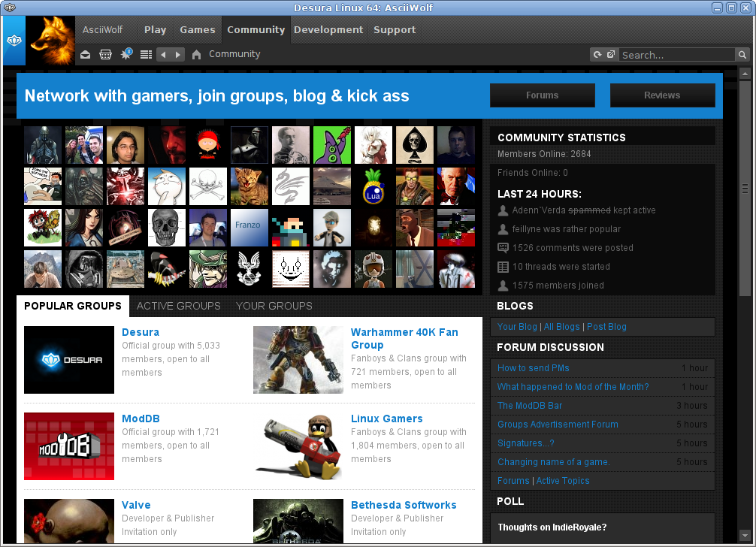Viewport: 756px width, 547px height.
Task: Select the Popular Groups tab
Action: click(x=73, y=306)
